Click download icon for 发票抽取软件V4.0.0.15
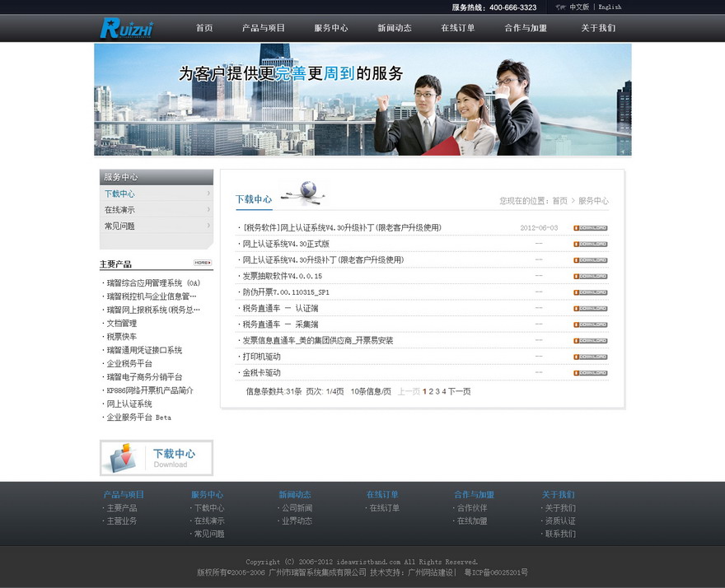The image size is (725, 588). pyautogui.click(x=590, y=276)
